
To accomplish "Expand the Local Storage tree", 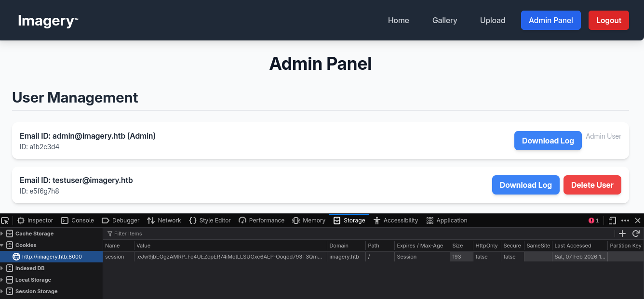I will coord(2,280).
